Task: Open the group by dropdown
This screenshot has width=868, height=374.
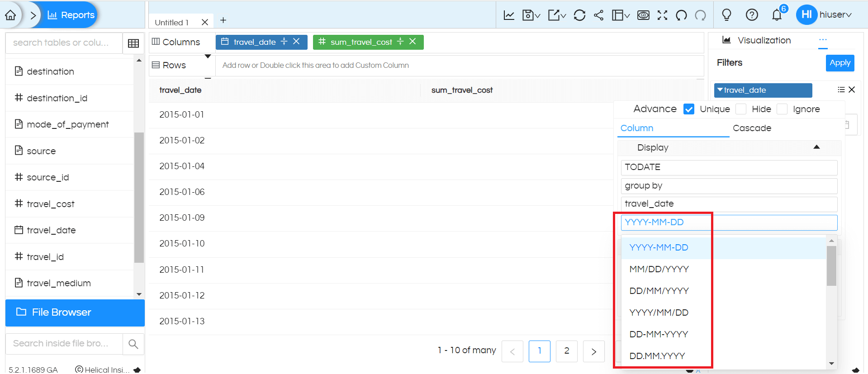Action: [729, 186]
